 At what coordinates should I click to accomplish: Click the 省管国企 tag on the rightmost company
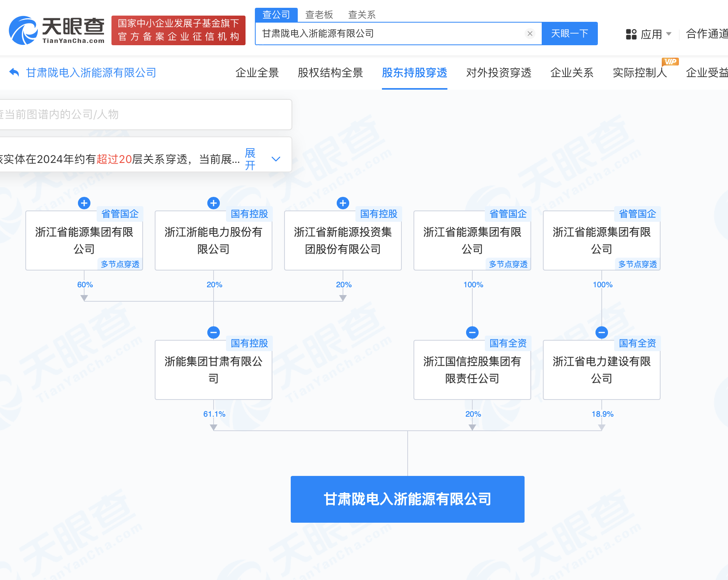(637, 214)
